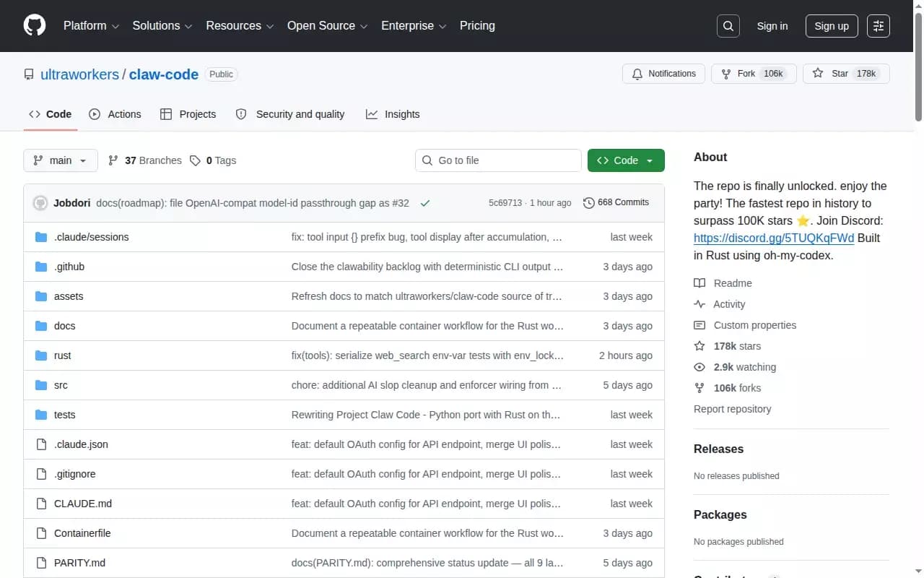Viewport: 924px width, 578px height.
Task: Click the Go to file search field
Action: pos(498,160)
